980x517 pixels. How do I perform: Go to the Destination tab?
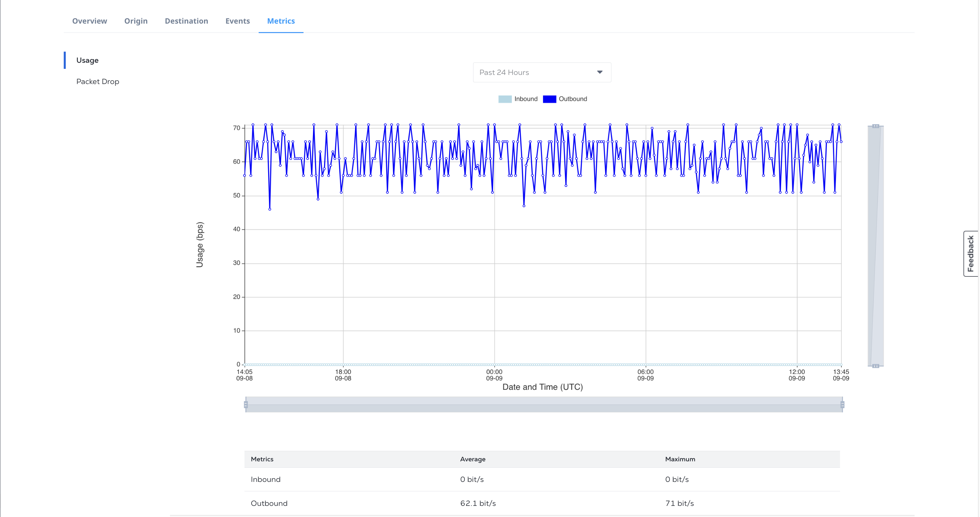[186, 21]
